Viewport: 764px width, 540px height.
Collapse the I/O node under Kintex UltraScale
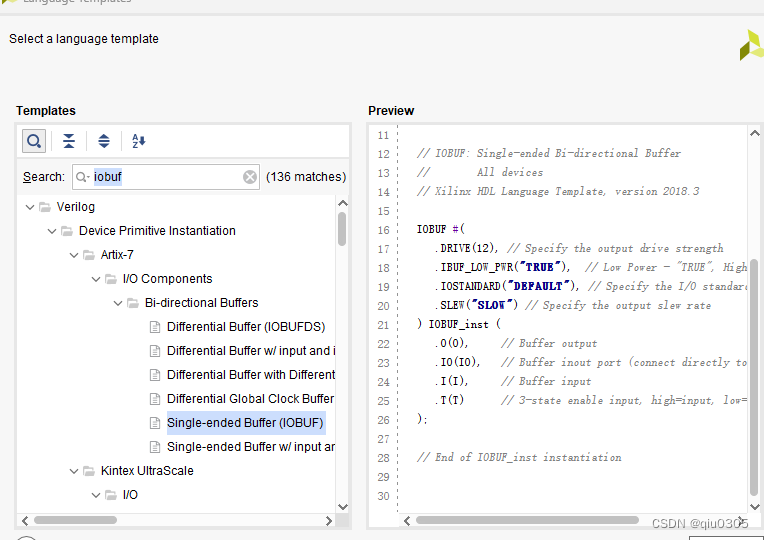(x=96, y=495)
